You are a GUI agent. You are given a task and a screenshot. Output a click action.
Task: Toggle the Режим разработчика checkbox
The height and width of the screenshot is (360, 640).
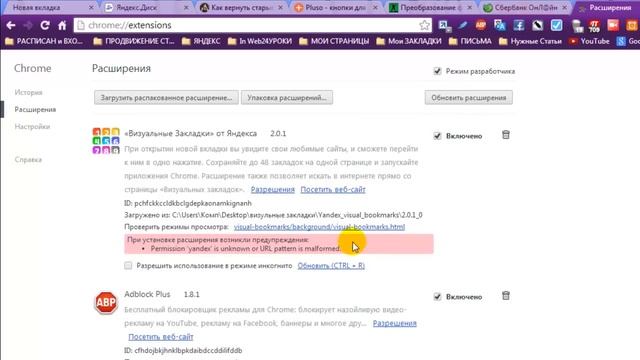point(437,71)
